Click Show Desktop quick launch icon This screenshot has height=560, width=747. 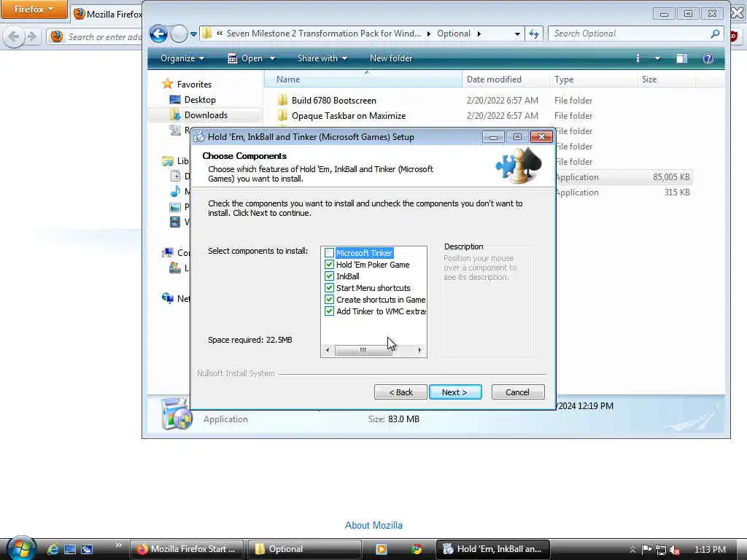[x=70, y=549]
